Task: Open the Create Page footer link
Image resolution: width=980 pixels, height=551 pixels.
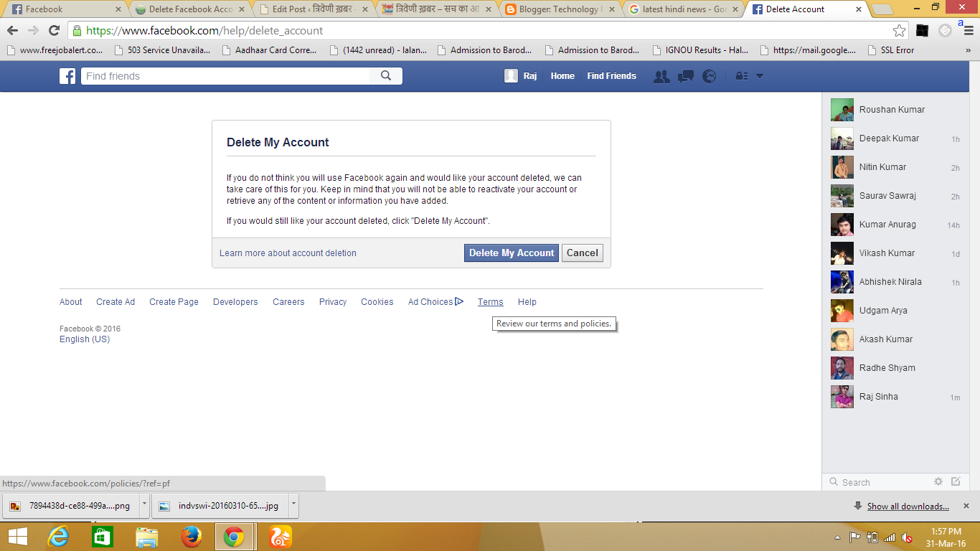Action: [x=174, y=302]
